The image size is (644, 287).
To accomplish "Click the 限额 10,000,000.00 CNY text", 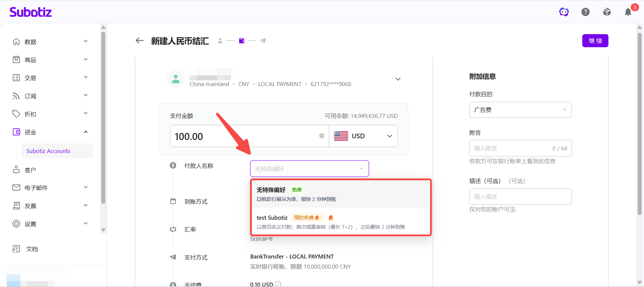I will coord(320,267).
